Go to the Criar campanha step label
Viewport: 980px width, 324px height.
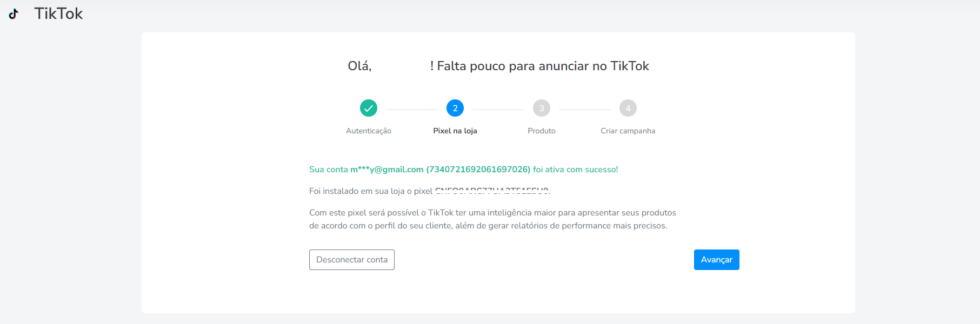tap(628, 131)
